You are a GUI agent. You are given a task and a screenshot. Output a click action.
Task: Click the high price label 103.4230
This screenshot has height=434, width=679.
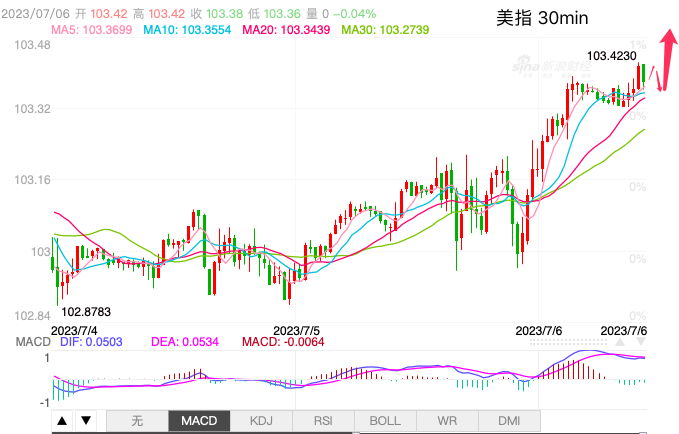pyautogui.click(x=611, y=56)
